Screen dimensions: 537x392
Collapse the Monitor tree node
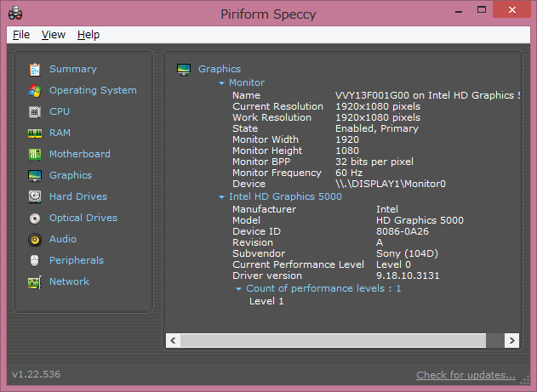(221, 83)
